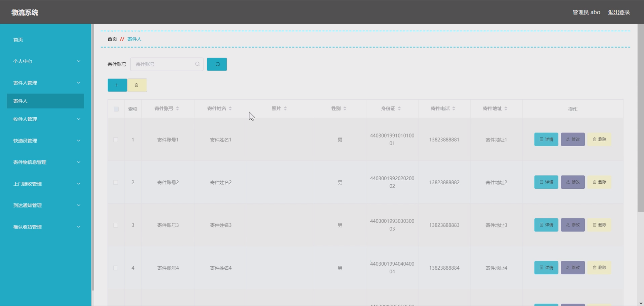Expand the 收件人管理 sidebar menu
The image size is (644, 306).
tap(45, 119)
